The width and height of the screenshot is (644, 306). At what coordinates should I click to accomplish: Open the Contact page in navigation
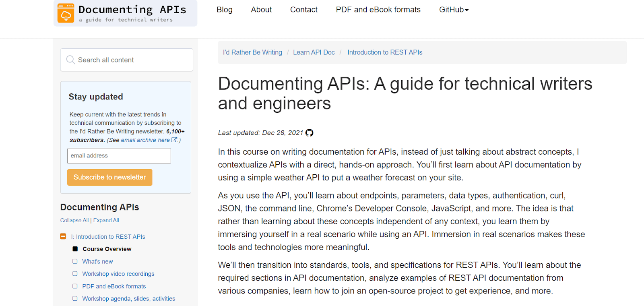(304, 10)
